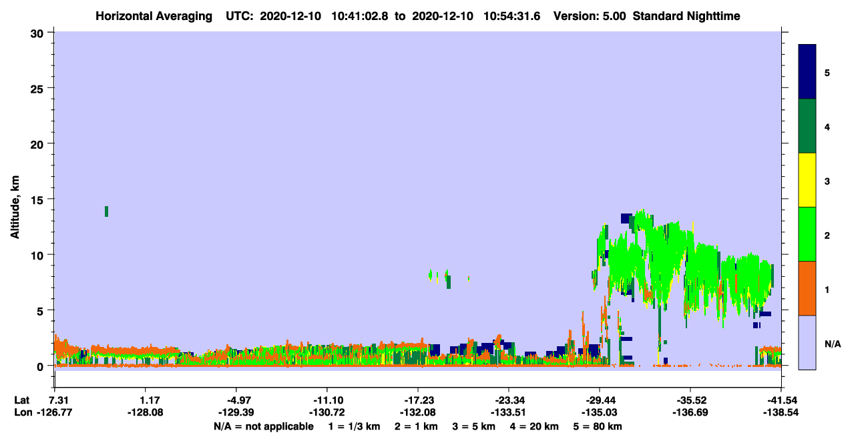Click the dark blue color bar segment for 5

(x=807, y=72)
